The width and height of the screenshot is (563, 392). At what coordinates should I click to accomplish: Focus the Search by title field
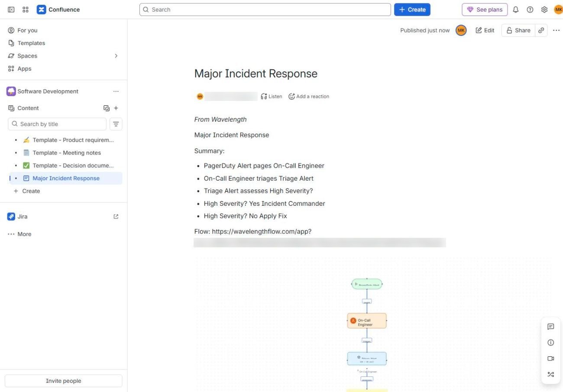(57, 124)
